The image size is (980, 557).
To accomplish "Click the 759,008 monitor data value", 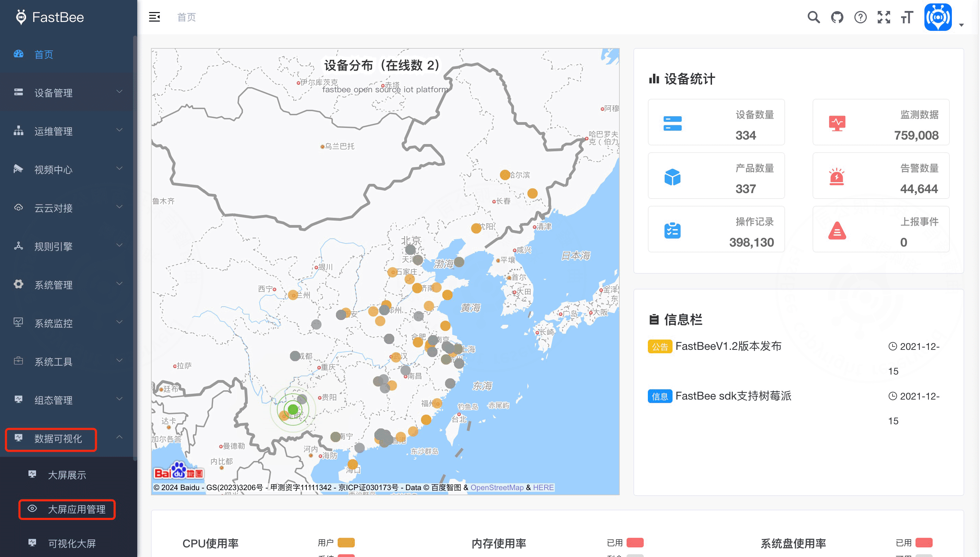I will tap(916, 135).
